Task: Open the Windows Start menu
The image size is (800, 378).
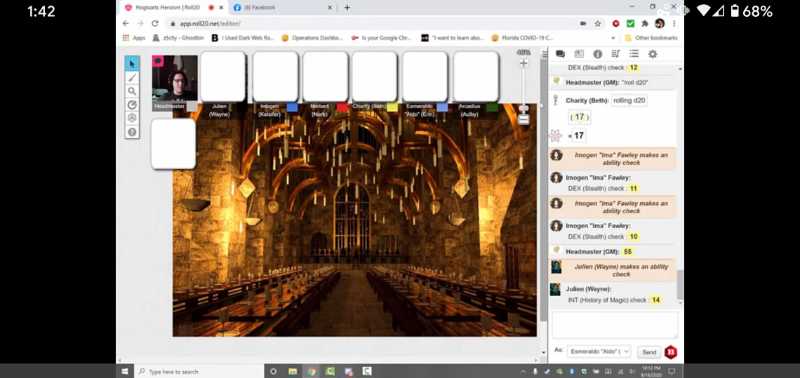Action: tap(124, 371)
